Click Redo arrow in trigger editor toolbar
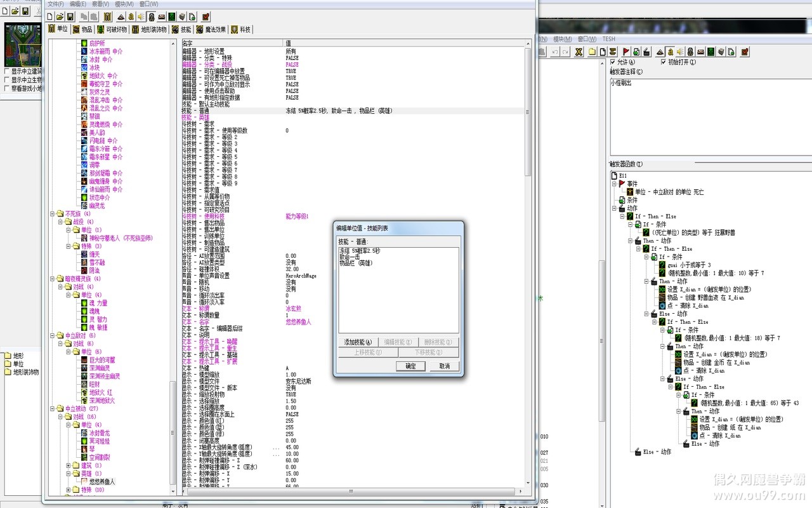The image size is (812, 508). pos(565,51)
